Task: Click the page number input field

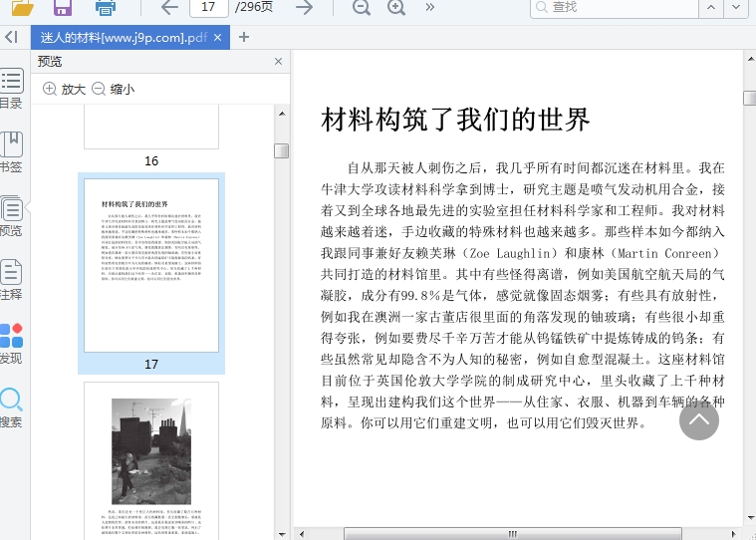Action: 209,7
